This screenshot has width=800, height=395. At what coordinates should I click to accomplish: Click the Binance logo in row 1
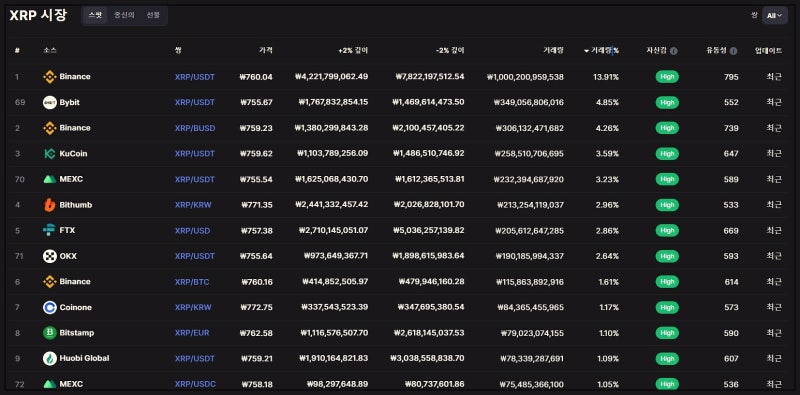click(x=49, y=77)
